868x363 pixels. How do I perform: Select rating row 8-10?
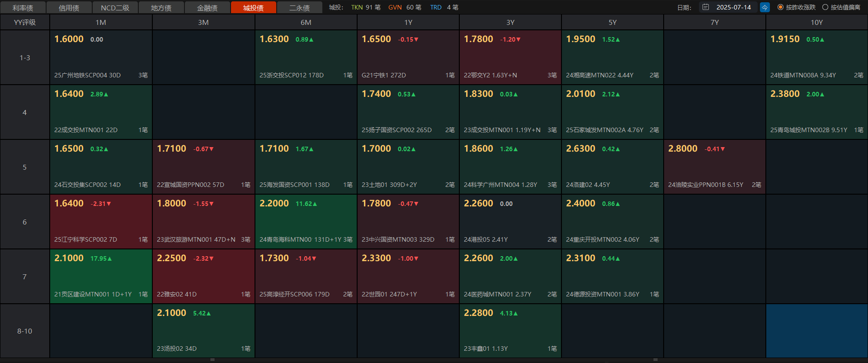point(25,331)
